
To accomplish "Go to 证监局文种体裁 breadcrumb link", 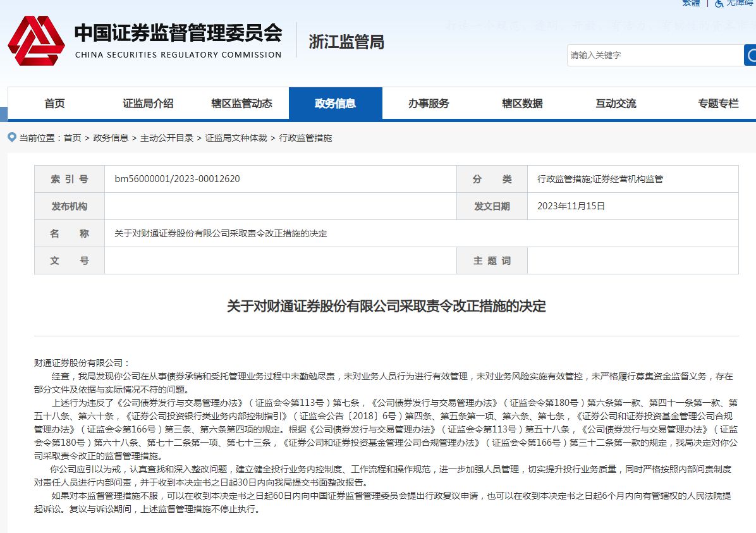I will pyautogui.click(x=236, y=138).
